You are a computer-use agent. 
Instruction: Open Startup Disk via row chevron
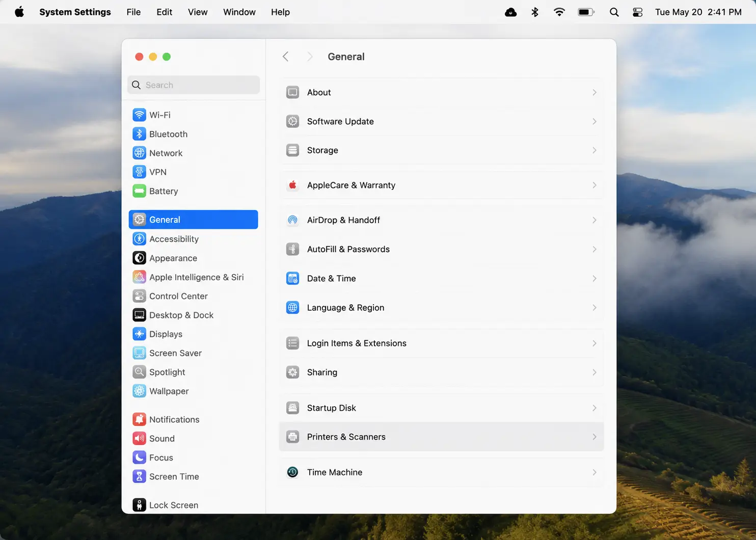click(x=594, y=408)
